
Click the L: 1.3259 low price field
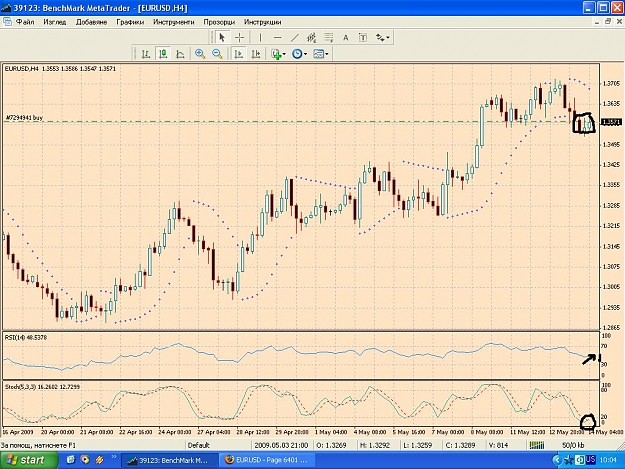point(418,445)
